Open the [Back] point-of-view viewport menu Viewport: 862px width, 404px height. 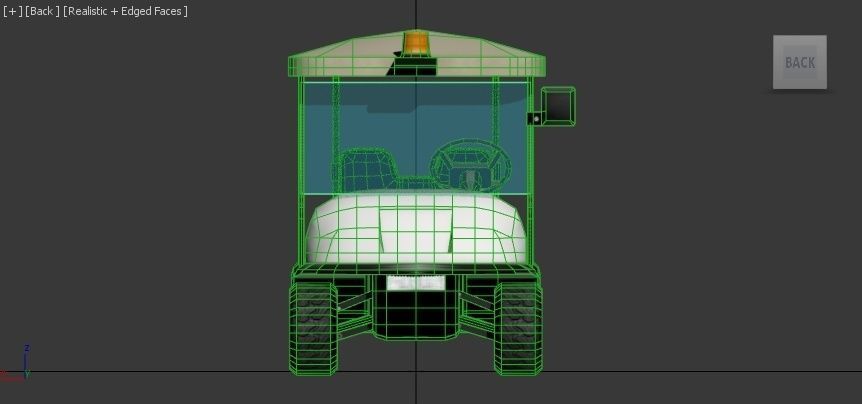coord(42,11)
